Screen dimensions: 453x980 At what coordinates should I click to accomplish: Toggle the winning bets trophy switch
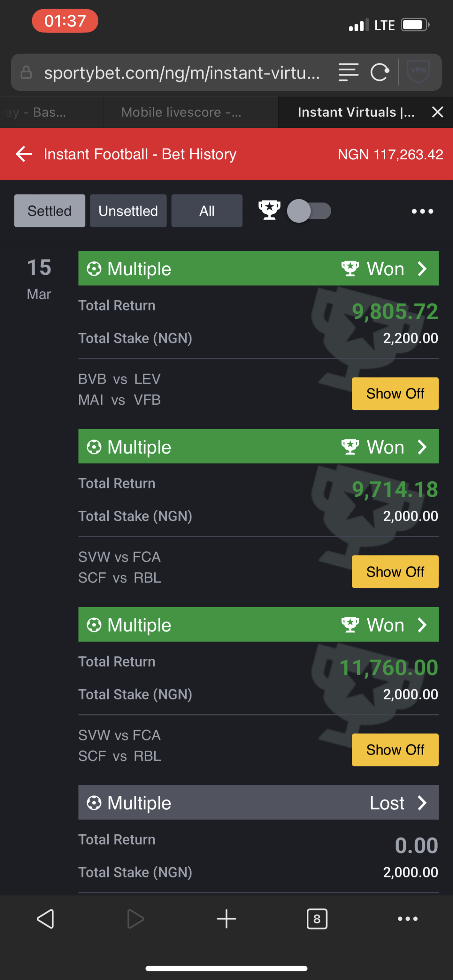309,211
